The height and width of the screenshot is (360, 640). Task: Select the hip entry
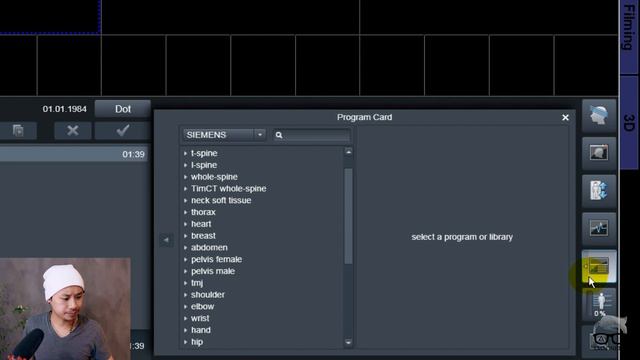197,342
